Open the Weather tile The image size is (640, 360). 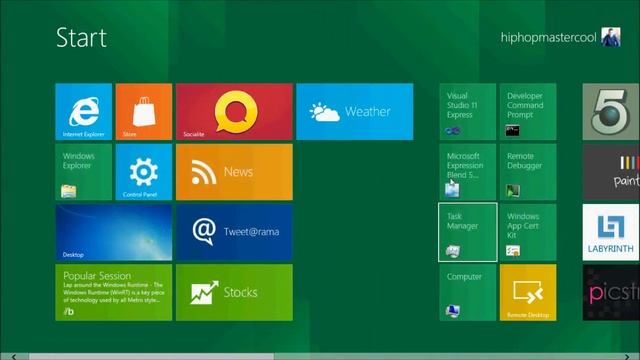tap(355, 111)
